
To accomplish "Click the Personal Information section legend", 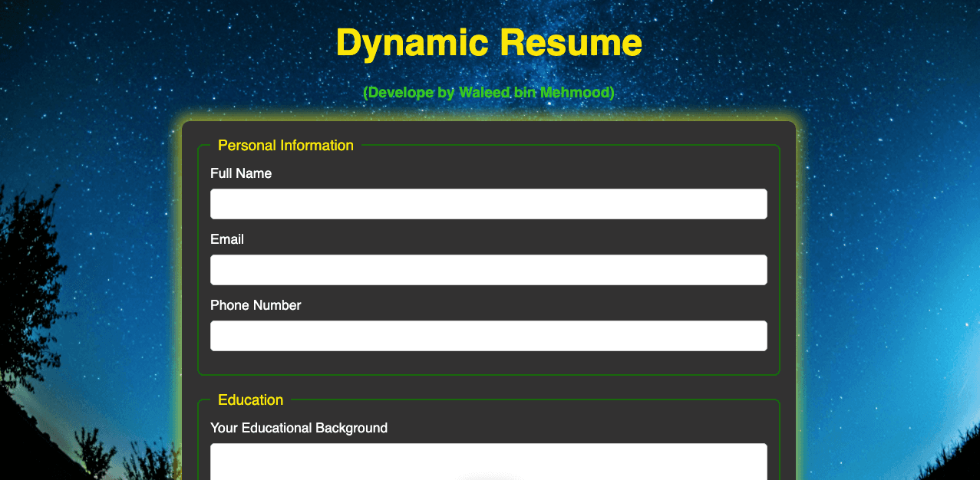I will [285, 145].
